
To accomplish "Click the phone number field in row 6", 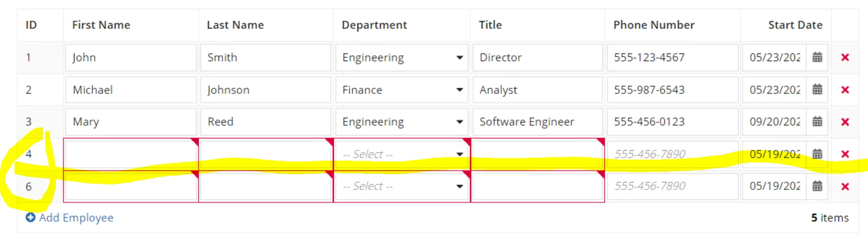I will click(x=672, y=186).
